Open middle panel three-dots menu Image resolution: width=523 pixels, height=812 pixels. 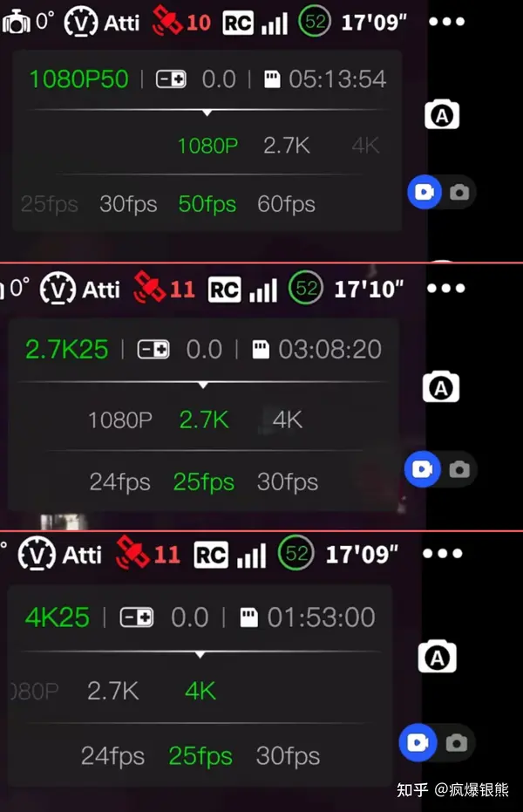click(445, 289)
